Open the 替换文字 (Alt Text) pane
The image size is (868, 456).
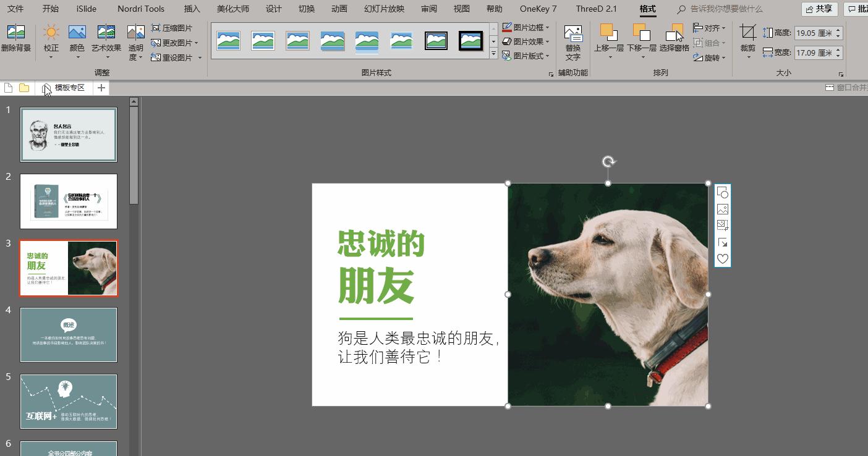point(572,41)
